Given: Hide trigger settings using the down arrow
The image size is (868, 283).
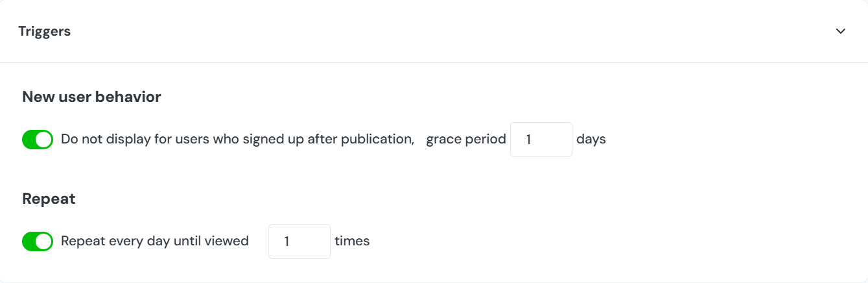Looking at the screenshot, I should (841, 31).
